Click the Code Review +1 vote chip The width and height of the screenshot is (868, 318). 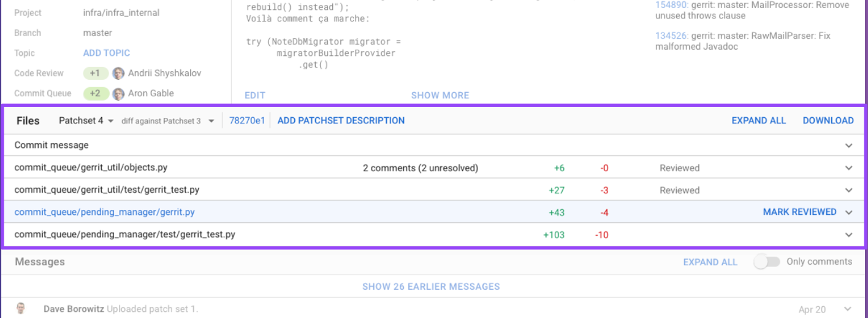[96, 74]
